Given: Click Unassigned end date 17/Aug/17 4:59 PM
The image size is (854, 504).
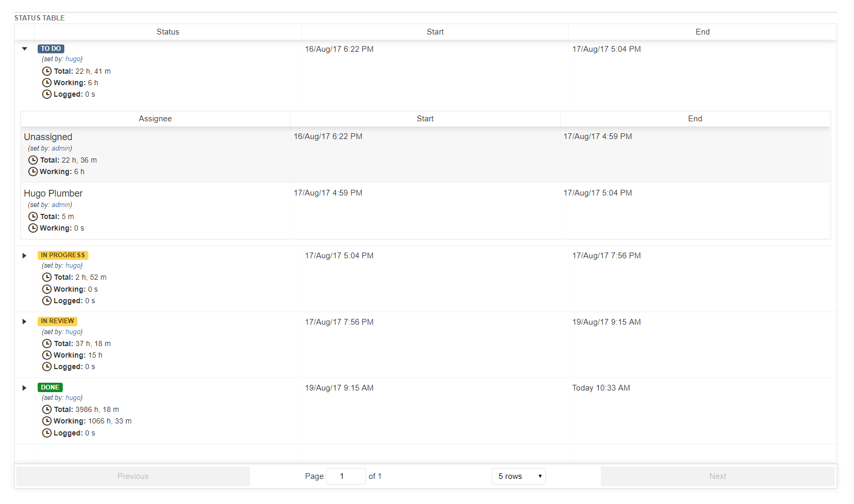Looking at the screenshot, I should point(598,136).
